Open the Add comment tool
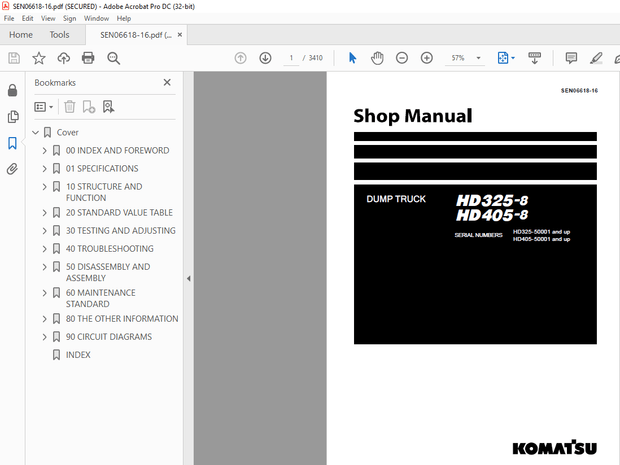Viewport: 620px width, 465px height. click(x=571, y=58)
